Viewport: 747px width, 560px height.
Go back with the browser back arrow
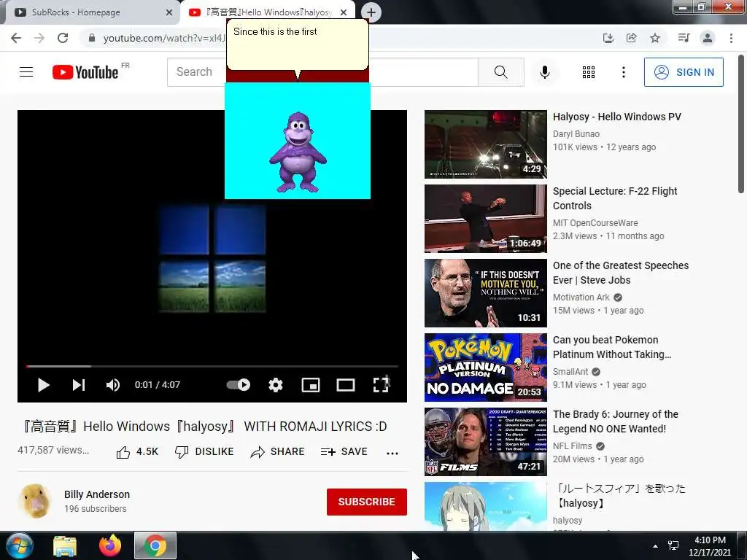(x=16, y=38)
